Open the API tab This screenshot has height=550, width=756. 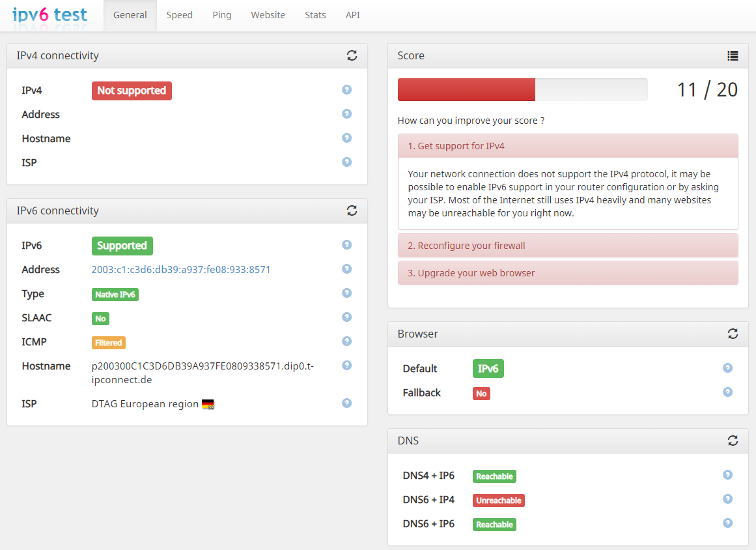coord(352,16)
